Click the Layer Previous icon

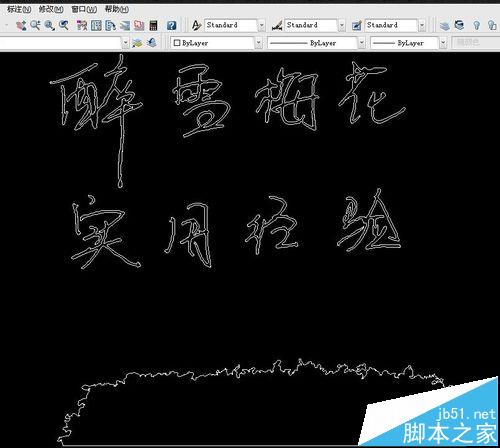tap(152, 43)
